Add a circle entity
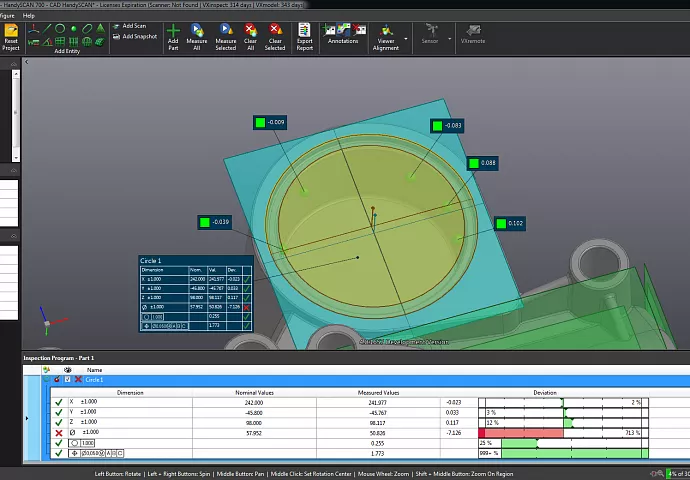The height and width of the screenshot is (480, 690). tap(60, 29)
